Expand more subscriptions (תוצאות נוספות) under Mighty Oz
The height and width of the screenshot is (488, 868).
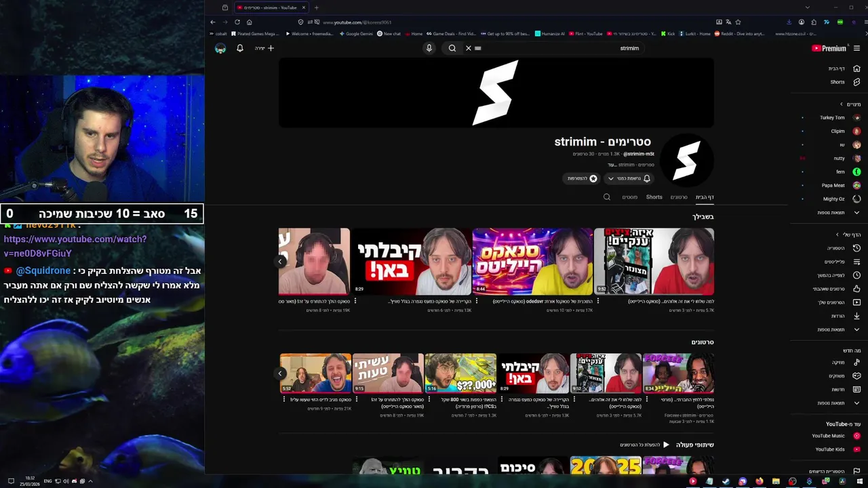(838, 212)
